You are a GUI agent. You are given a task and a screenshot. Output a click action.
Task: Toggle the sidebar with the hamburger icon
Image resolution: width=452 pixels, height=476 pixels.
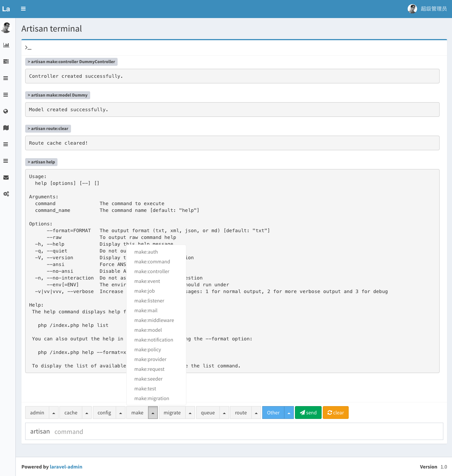[x=23, y=9]
